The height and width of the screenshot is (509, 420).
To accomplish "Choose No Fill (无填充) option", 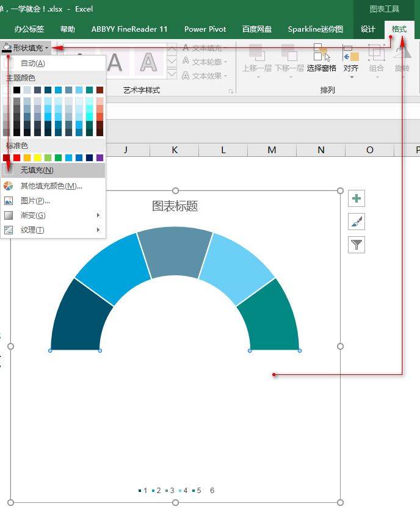I will click(x=53, y=170).
